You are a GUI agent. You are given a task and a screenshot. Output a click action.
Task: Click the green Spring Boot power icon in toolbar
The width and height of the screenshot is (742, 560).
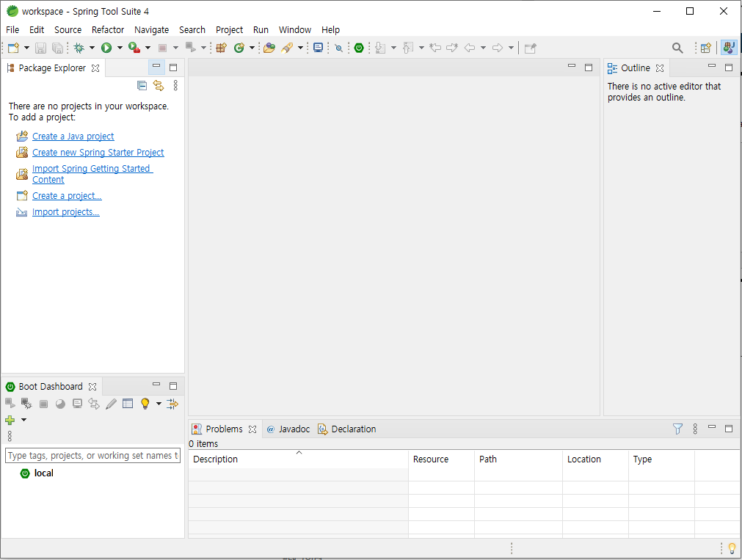[359, 48]
